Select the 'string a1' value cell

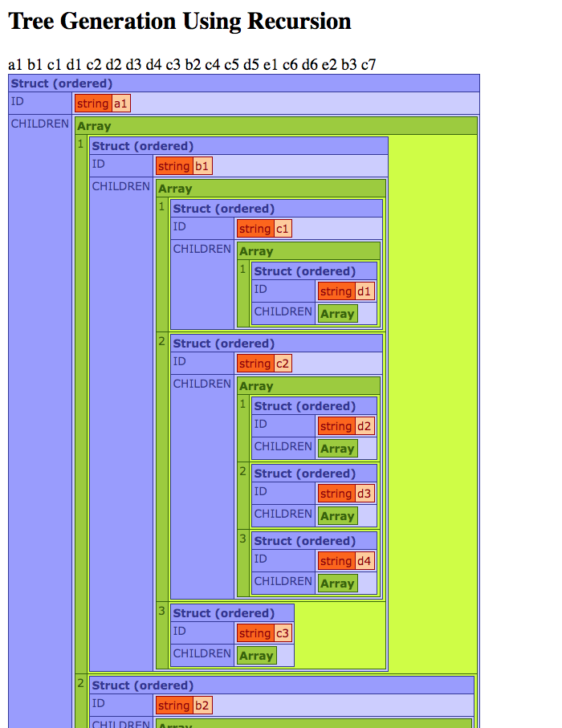103,103
